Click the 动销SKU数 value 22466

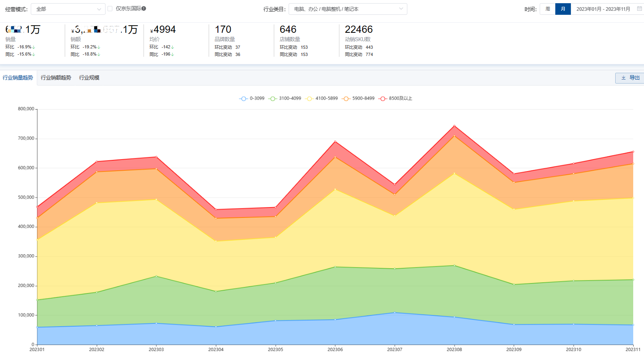click(x=359, y=30)
